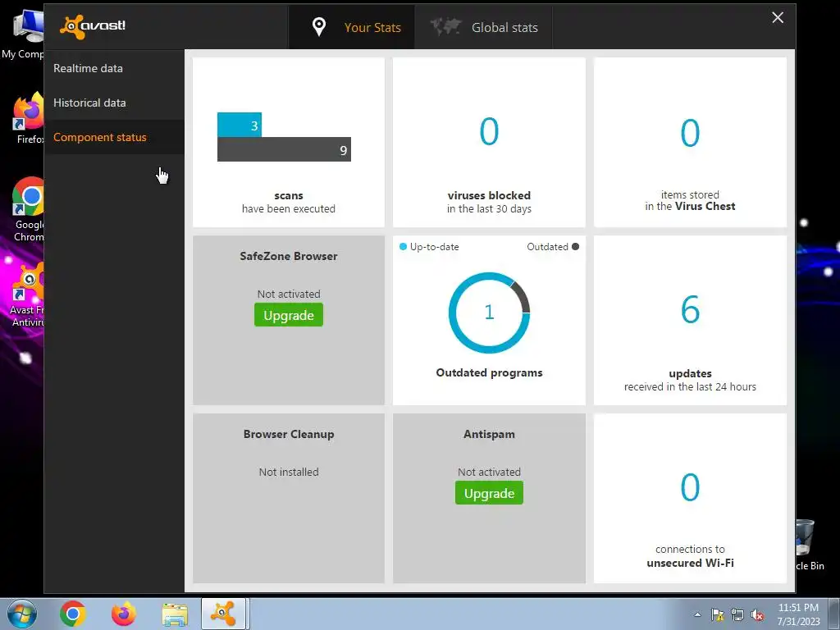Click the SafeZone Browser tile title

tap(288, 256)
